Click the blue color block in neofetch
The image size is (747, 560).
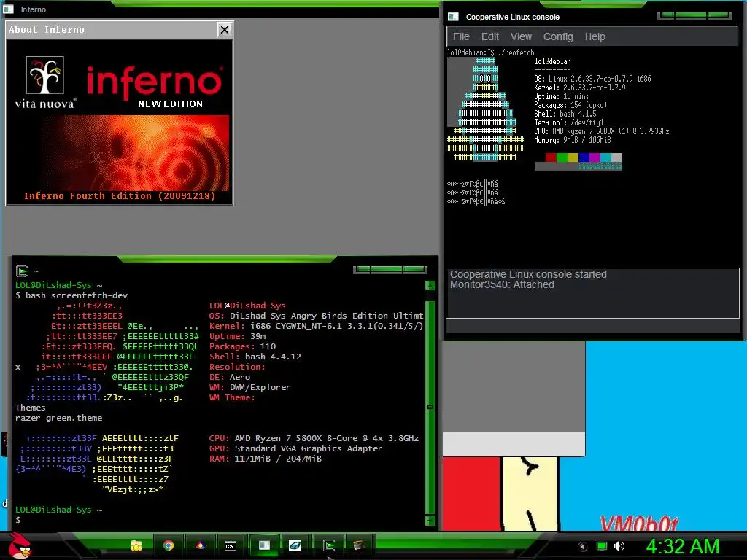tap(584, 157)
